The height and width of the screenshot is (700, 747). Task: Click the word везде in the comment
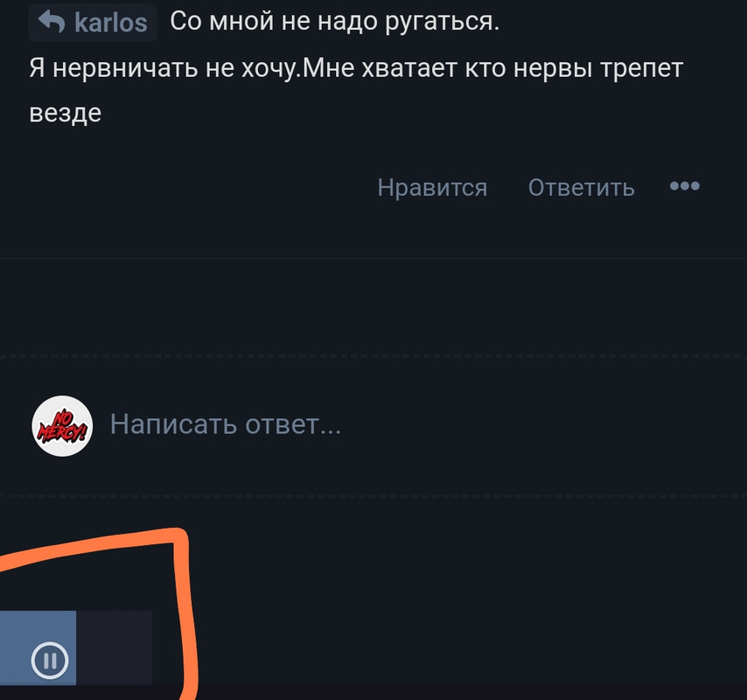66,114
